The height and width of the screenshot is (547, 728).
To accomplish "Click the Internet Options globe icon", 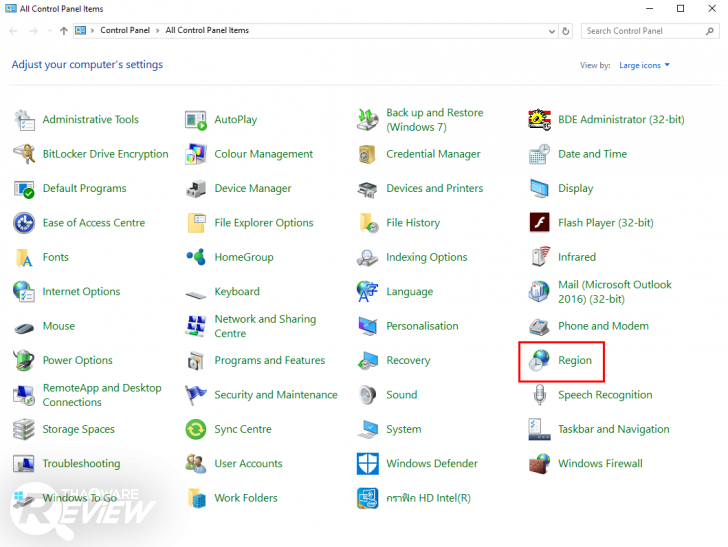I will click(24, 292).
